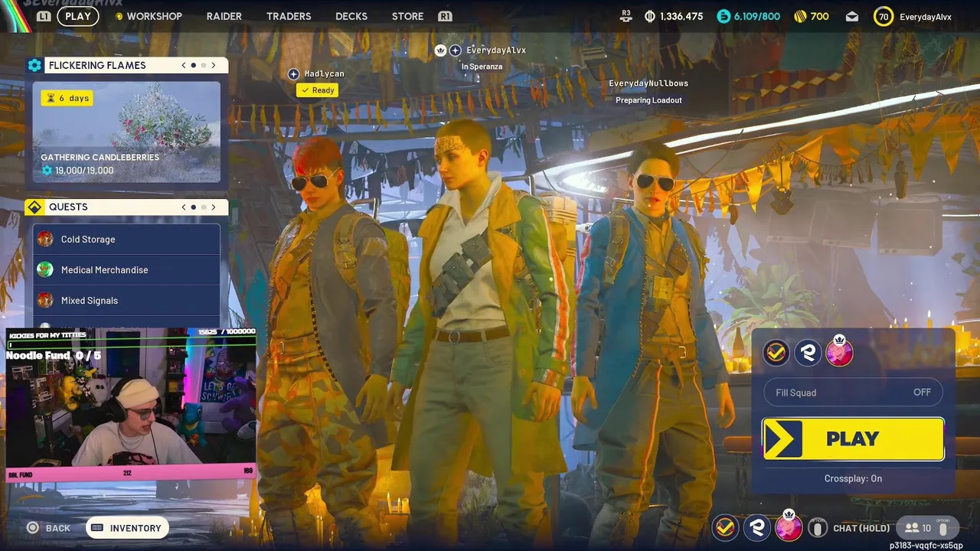Go to next Flickering Flames event page

click(214, 65)
